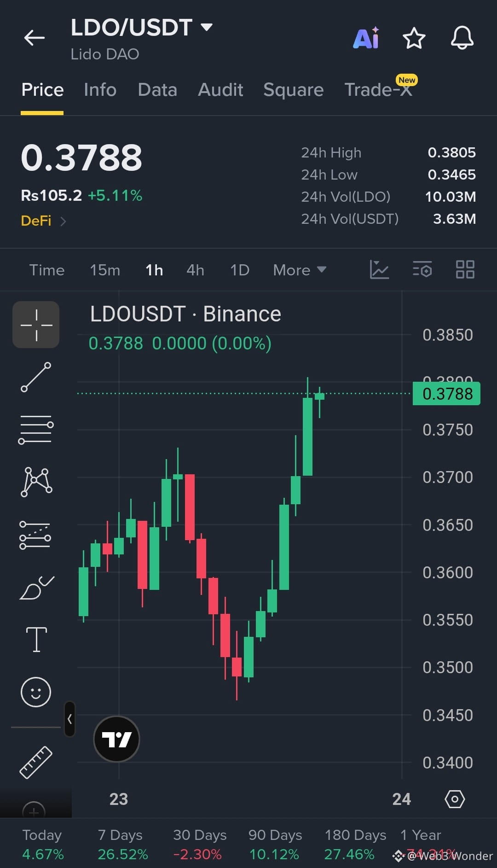The image size is (497, 868).
Task: Tap the 0.3788 current price label on the axis
Action: tap(446, 394)
